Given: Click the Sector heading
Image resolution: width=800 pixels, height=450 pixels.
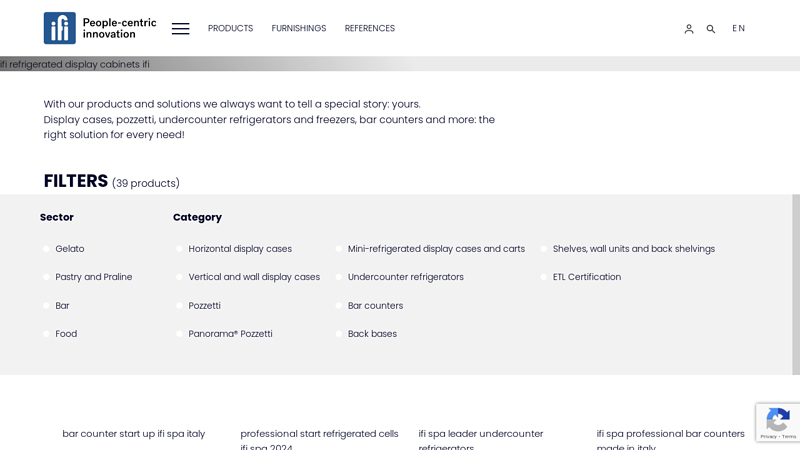Looking at the screenshot, I should (57, 217).
